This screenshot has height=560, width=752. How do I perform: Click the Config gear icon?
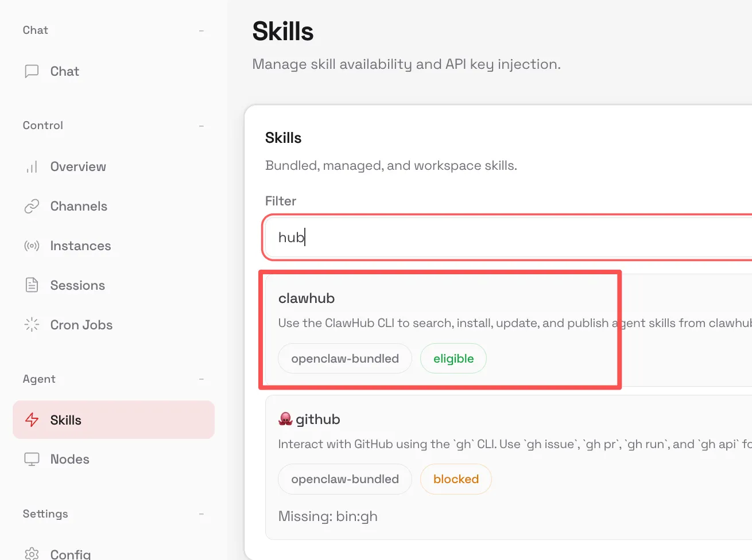pyautogui.click(x=32, y=554)
